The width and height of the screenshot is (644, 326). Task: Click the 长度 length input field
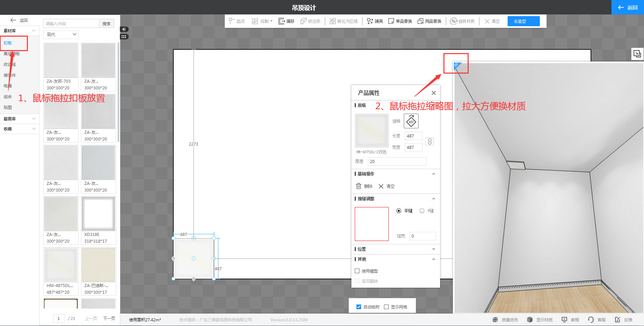(x=414, y=136)
